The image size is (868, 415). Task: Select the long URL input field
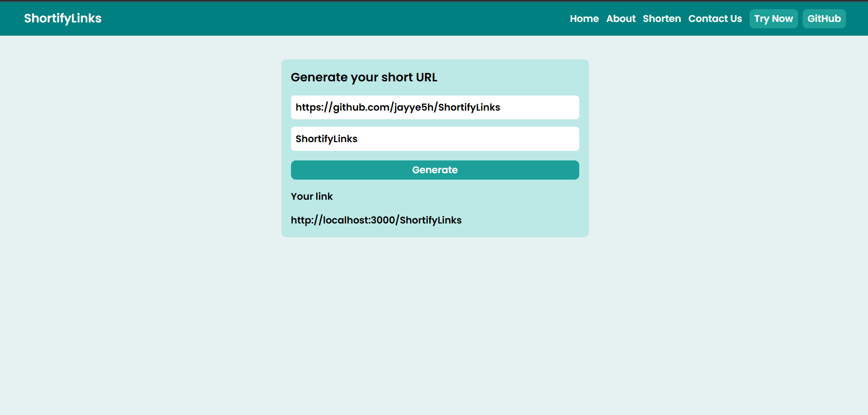click(434, 107)
